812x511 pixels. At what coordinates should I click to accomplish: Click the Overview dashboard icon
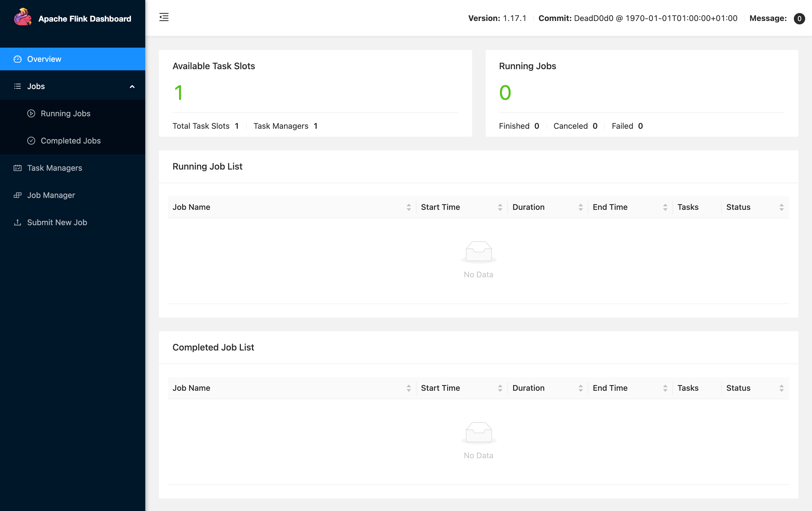coord(18,59)
